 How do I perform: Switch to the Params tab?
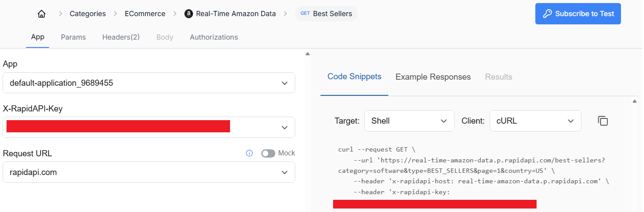73,37
